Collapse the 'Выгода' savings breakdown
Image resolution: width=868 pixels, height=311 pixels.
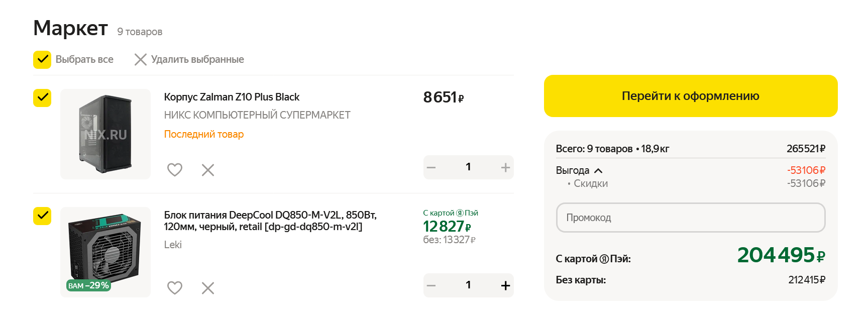tap(598, 171)
